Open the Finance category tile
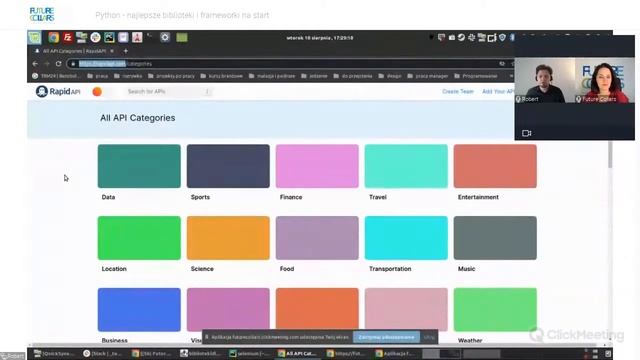 [317, 166]
